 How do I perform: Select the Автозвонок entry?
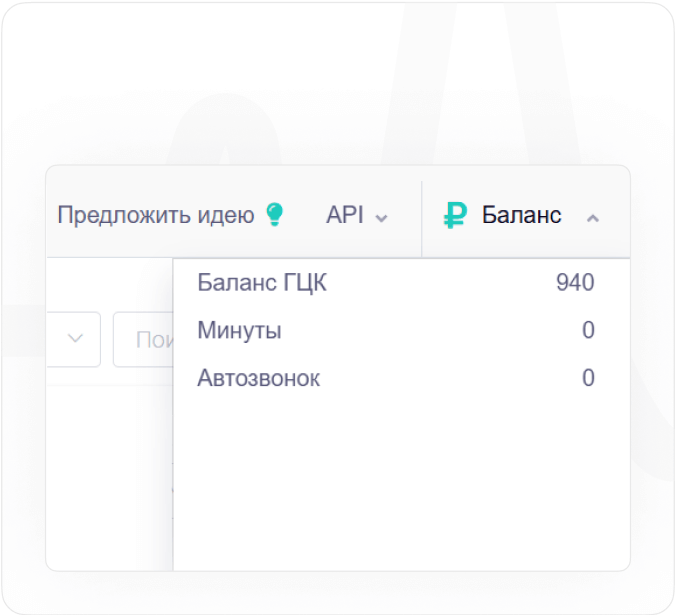pos(259,378)
